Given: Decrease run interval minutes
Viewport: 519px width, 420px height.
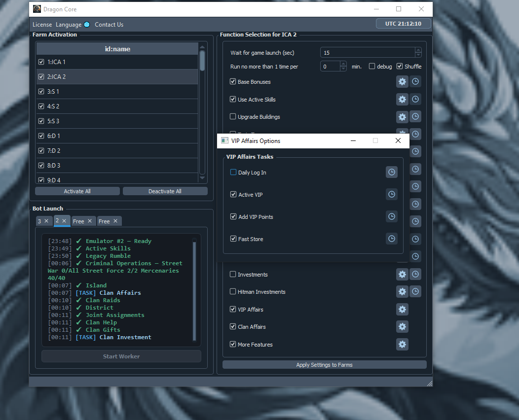Looking at the screenshot, I should point(343,69).
